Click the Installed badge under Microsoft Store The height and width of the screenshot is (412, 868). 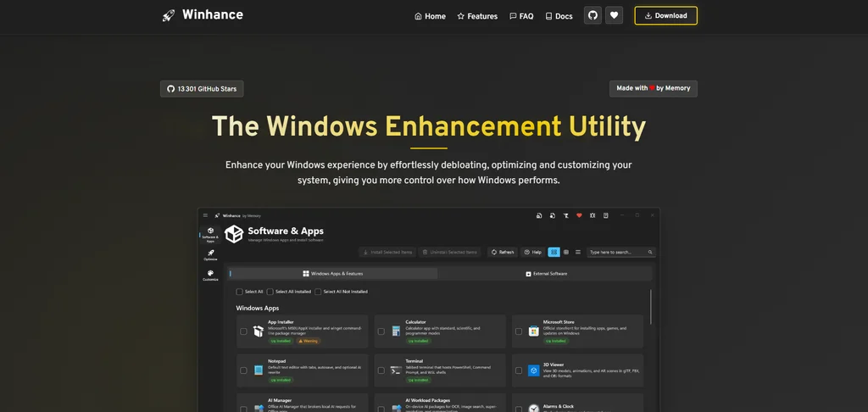click(556, 341)
